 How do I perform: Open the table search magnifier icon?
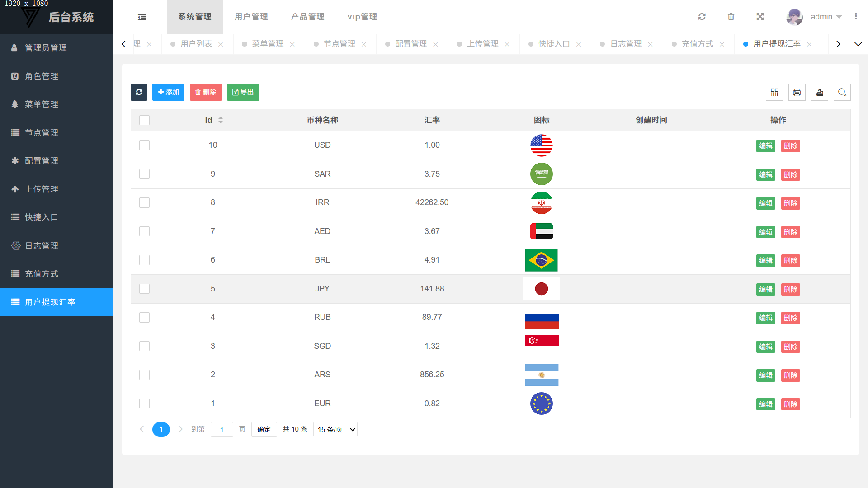tap(842, 92)
